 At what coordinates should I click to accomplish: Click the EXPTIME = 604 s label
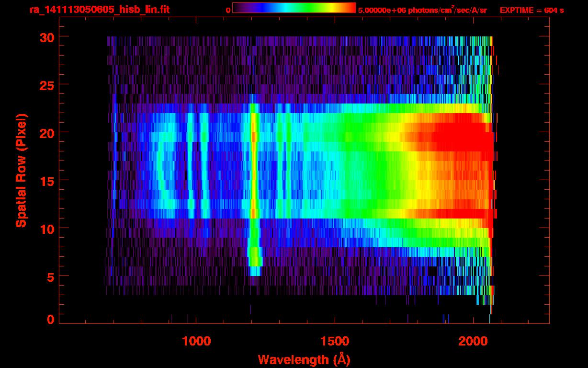click(531, 11)
